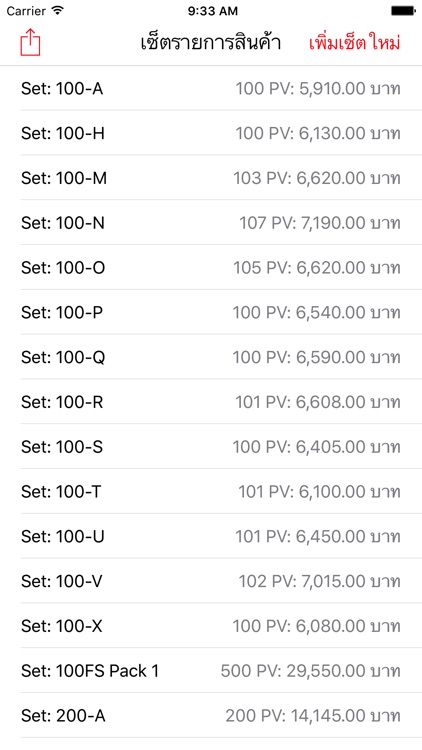Viewport: 422px width, 750px height.
Task: Tap the red share/export icon
Action: (x=30, y=42)
